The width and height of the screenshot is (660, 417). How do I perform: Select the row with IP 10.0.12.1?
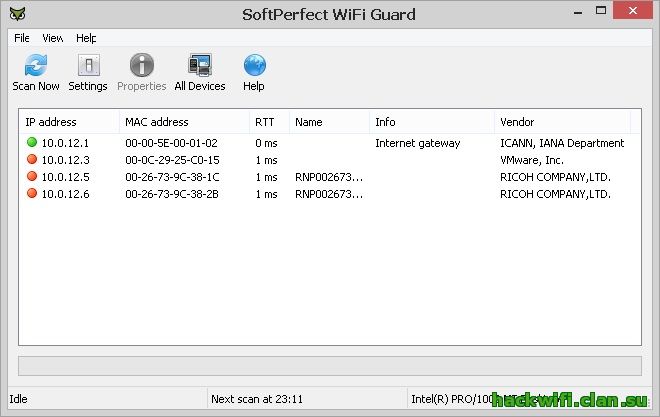pos(330,143)
